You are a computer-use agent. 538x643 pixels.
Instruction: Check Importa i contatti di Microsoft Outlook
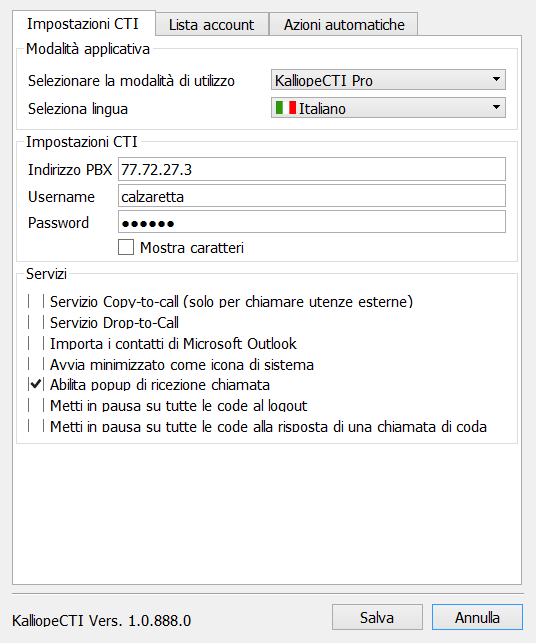[36, 343]
